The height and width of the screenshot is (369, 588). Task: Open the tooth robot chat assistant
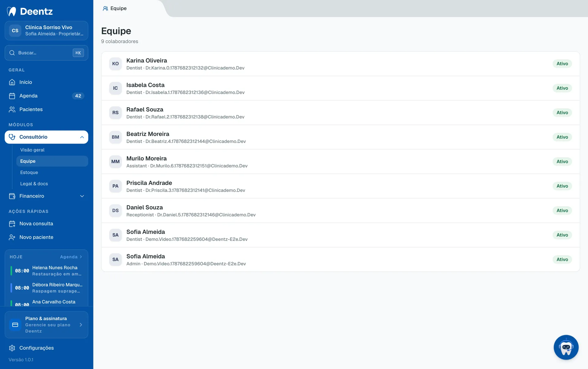tap(566, 347)
